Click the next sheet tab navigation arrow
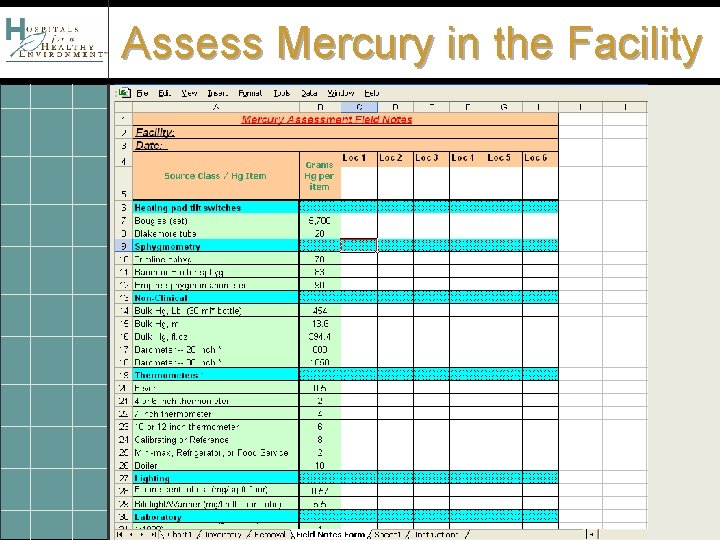 click(x=142, y=534)
